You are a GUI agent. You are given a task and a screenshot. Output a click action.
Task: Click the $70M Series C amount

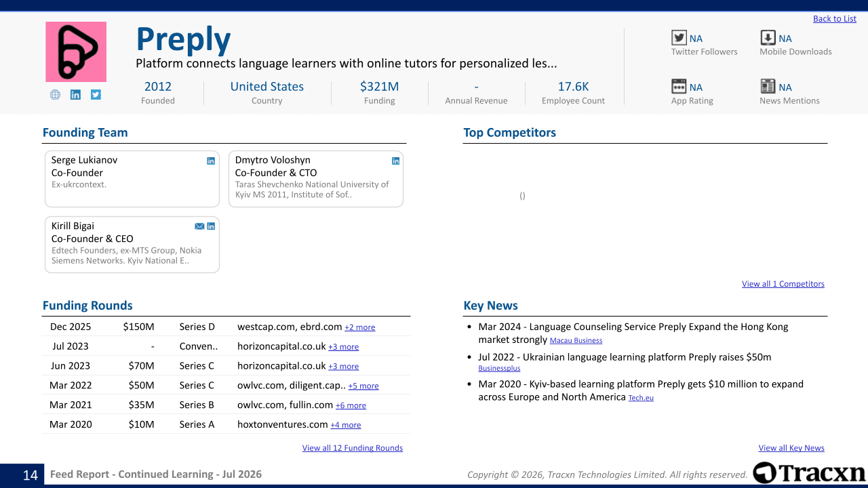(x=142, y=366)
